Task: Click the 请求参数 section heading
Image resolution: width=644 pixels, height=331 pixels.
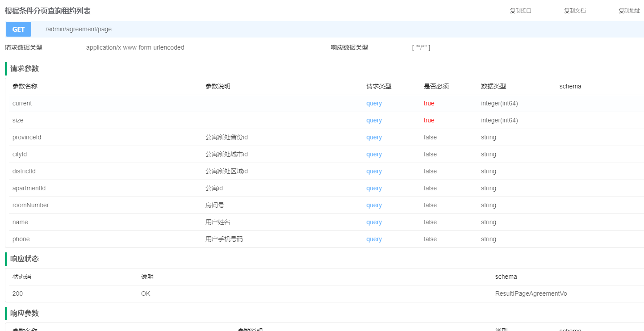Action: tap(25, 68)
